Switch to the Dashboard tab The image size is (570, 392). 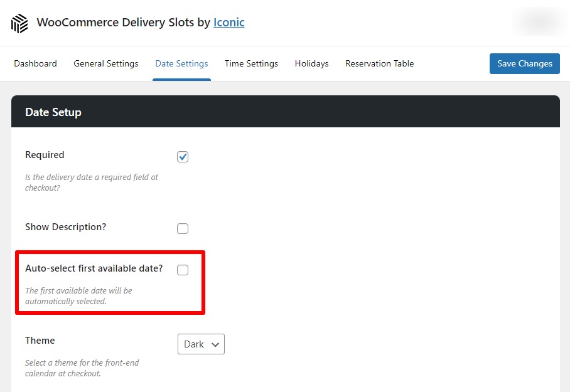tap(35, 63)
